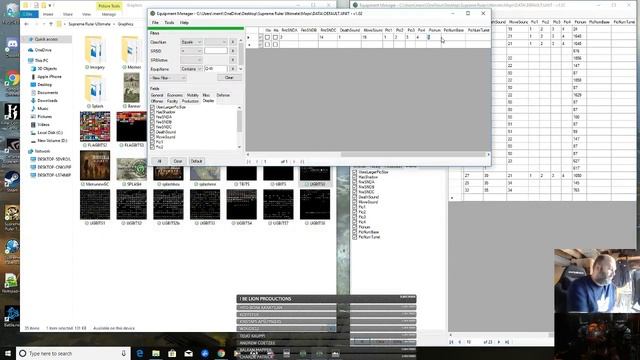Open the View ribbon tab in Explorer

pyautogui.click(x=87, y=14)
